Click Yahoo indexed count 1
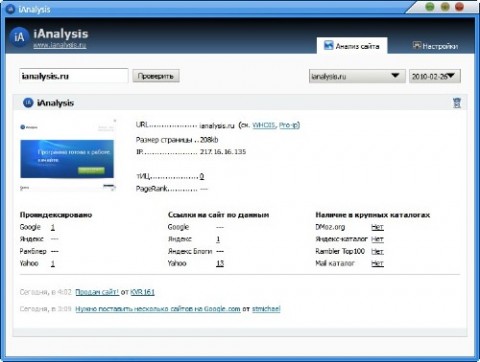This screenshot has width=480, height=362. pos(53,264)
